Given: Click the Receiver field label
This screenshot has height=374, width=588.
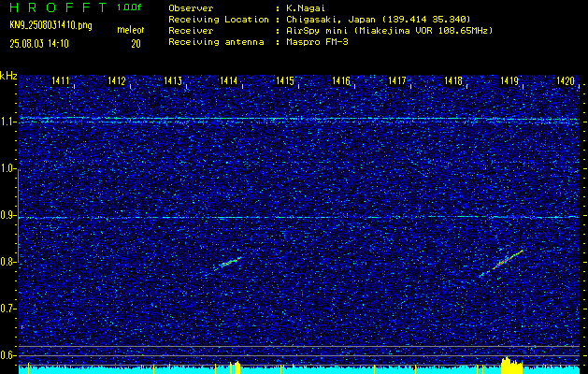Looking at the screenshot, I should point(191,31).
